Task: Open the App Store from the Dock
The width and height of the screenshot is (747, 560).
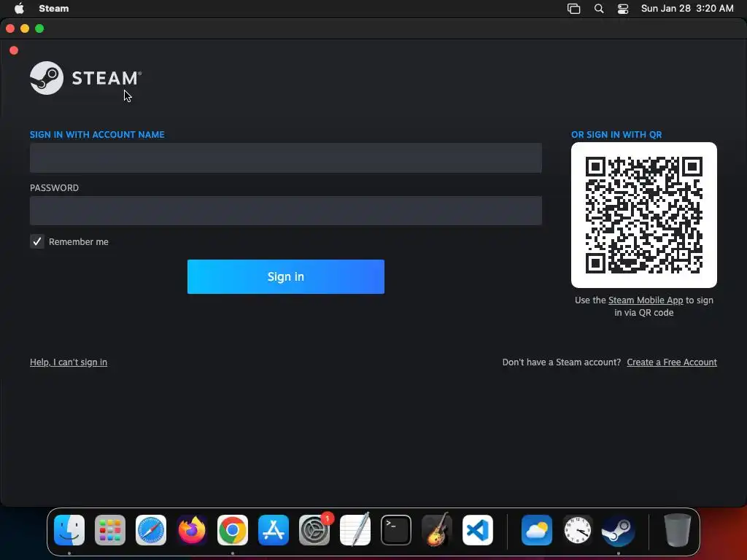Action: pos(274,530)
